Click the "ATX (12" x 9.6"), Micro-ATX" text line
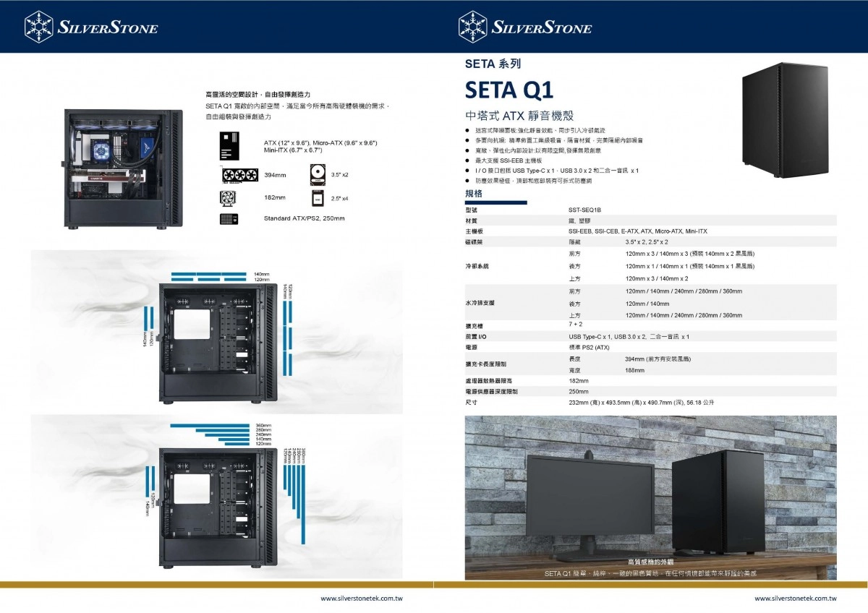Image resolution: width=868 pixels, height=613 pixels. point(320,142)
